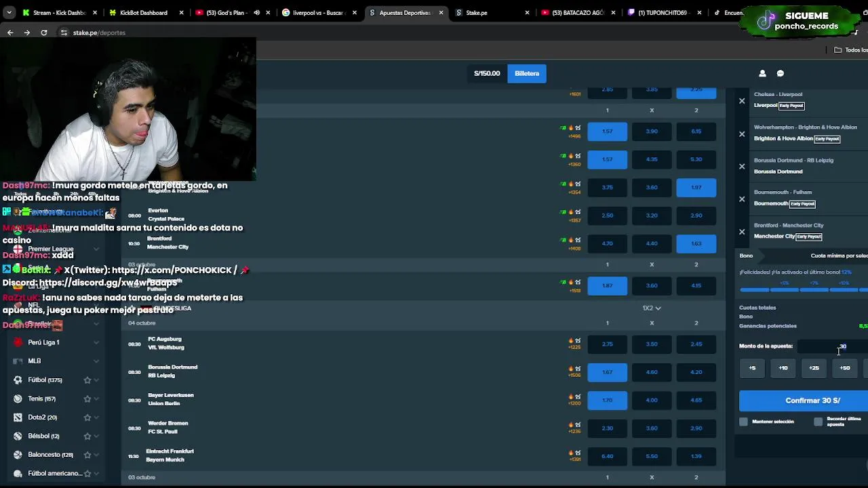Click the S/150.00 balance display

tap(487, 73)
